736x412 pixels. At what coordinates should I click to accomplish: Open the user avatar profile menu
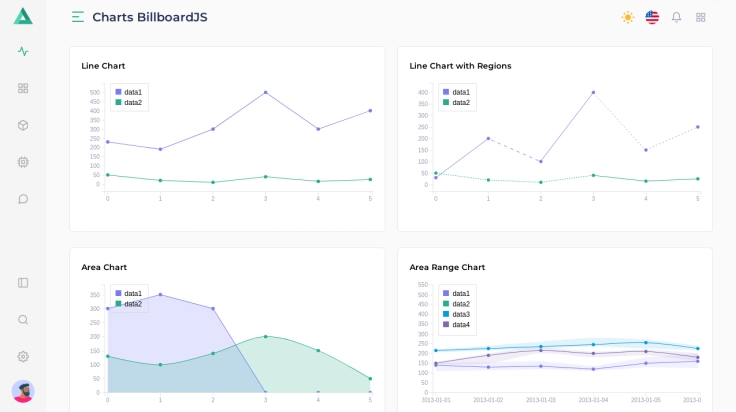(23, 391)
